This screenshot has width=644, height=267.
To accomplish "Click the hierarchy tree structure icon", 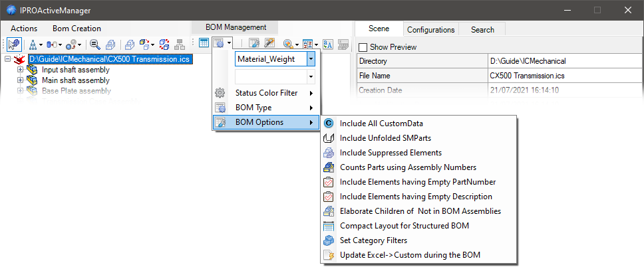I will tap(33, 44).
